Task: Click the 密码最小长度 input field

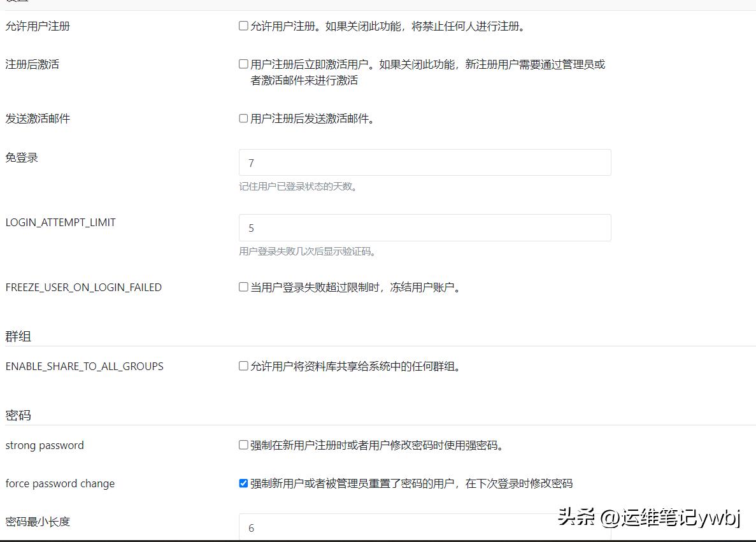Action: (424, 527)
